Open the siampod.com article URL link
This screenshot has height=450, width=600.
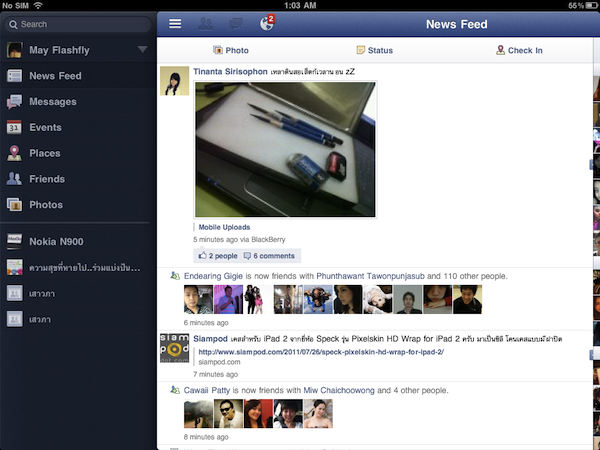point(320,352)
